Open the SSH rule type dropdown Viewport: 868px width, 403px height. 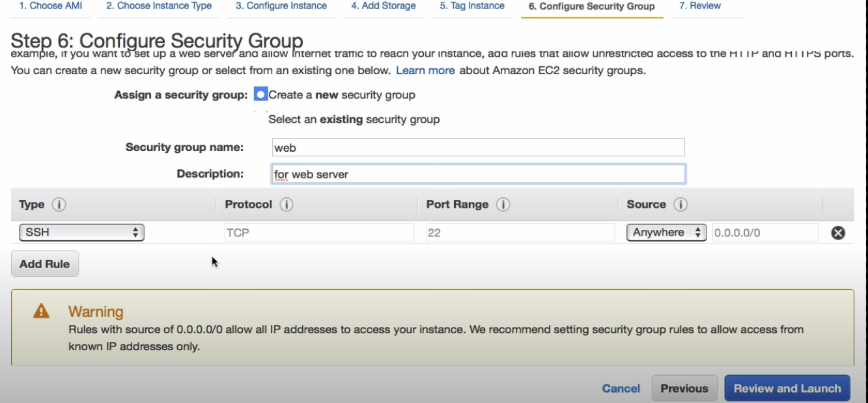(x=81, y=232)
